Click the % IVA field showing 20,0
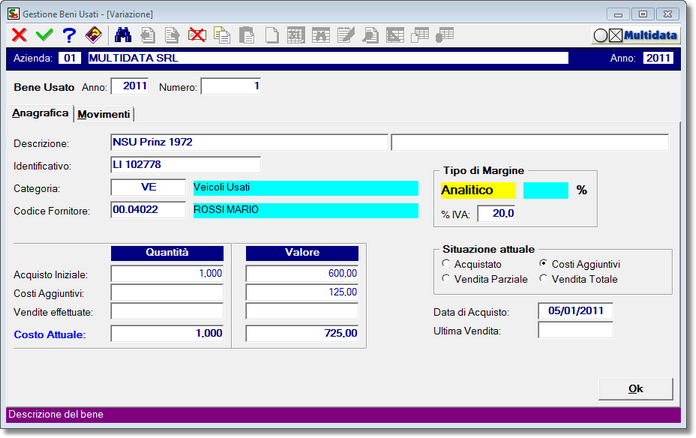This screenshot has height=438, width=696. [x=496, y=213]
